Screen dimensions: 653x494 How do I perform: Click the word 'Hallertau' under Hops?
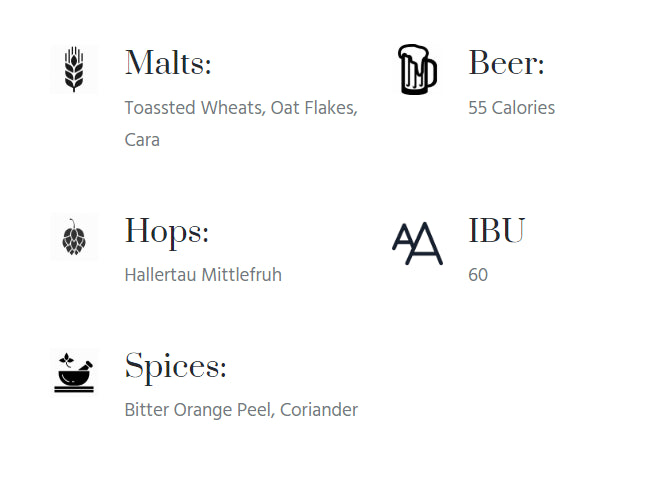coord(160,274)
